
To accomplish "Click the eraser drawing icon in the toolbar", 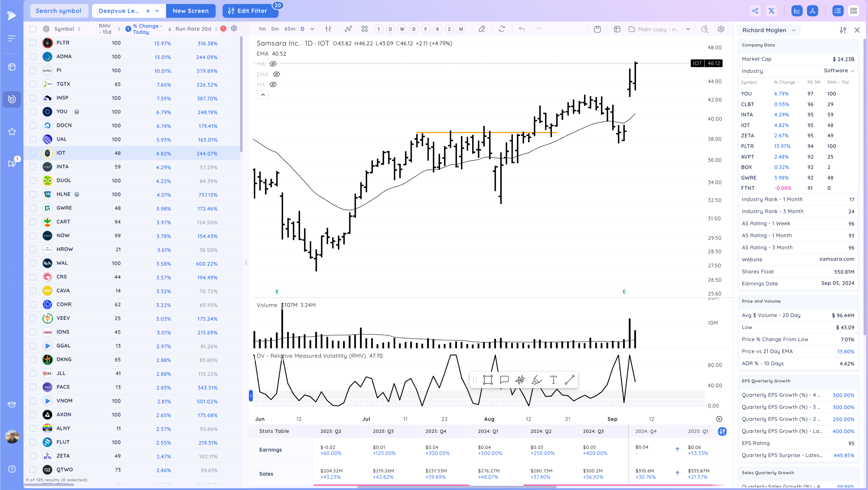I will 482,29.
